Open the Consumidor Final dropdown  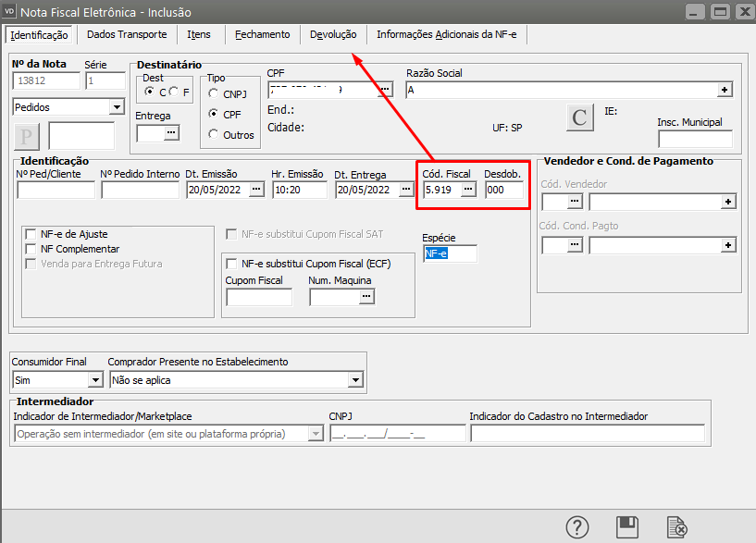click(x=94, y=379)
